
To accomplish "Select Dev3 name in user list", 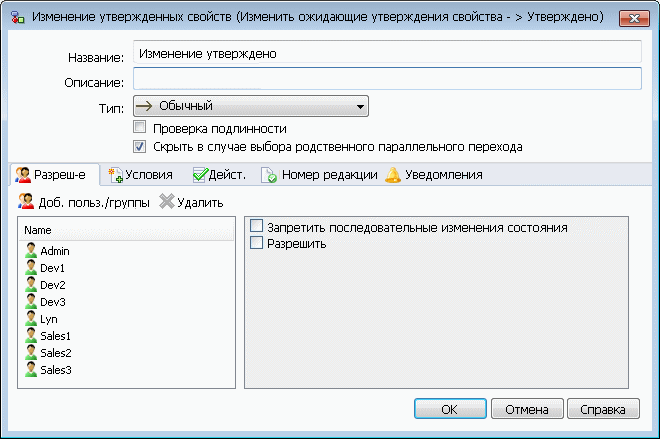I will click(53, 302).
